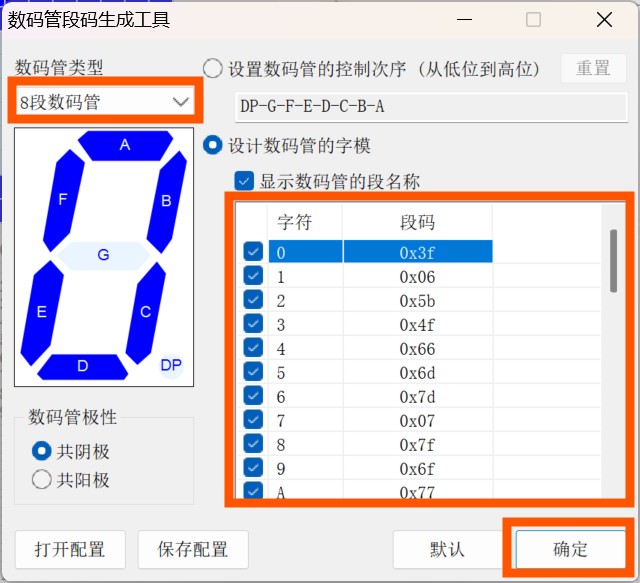Select the segment code 0x6d cell
The height and width of the screenshot is (583, 640).
pyautogui.click(x=418, y=372)
